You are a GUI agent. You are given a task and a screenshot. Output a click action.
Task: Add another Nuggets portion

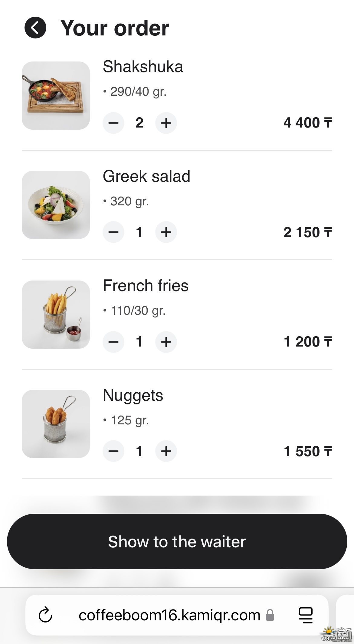(166, 451)
